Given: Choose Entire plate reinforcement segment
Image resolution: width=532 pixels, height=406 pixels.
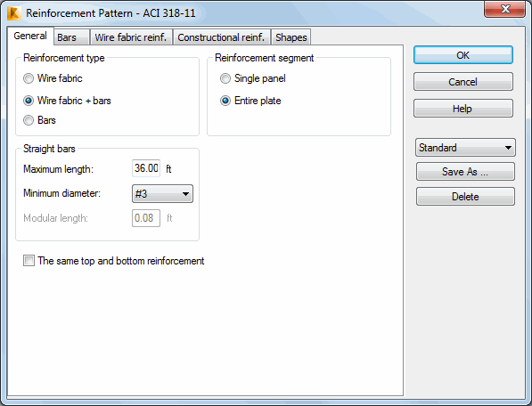Looking at the screenshot, I should 225,101.
